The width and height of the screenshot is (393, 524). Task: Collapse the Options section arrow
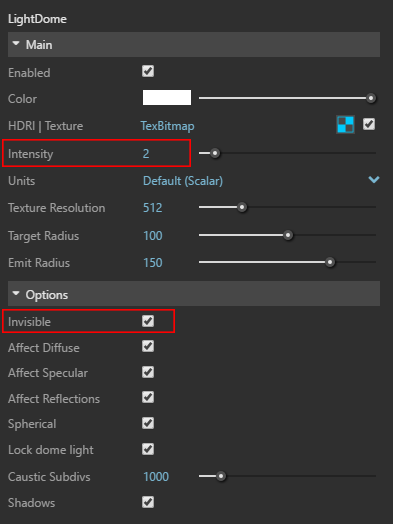[x=16, y=294]
